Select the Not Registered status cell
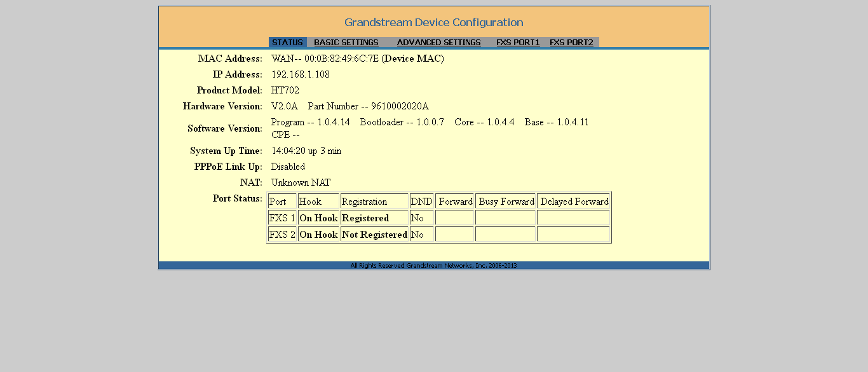868x372 pixels. coord(374,235)
